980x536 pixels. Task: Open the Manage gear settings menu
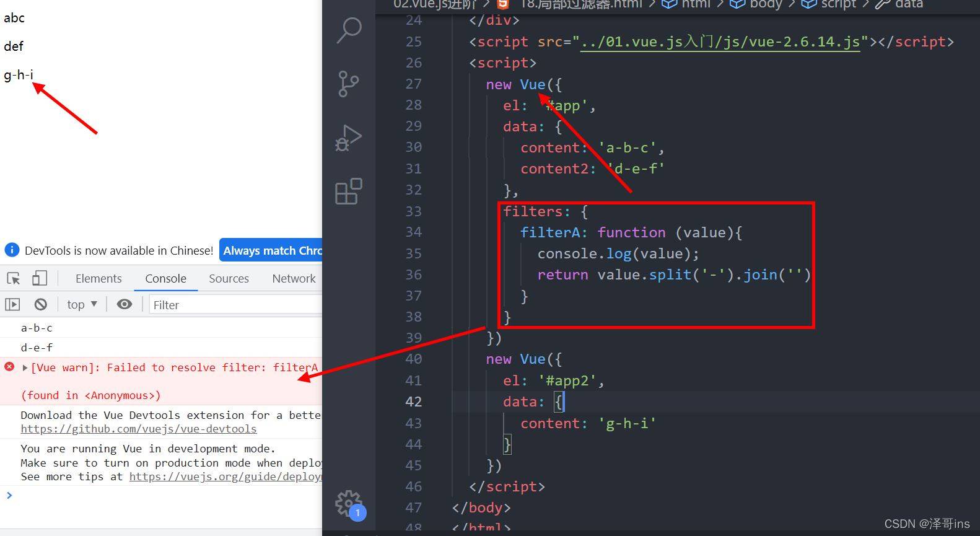pyautogui.click(x=348, y=503)
